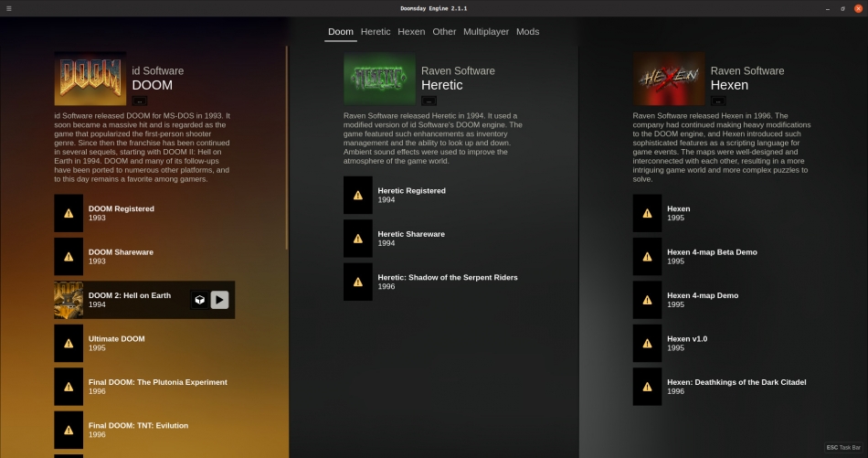
Task: Switch to the Mods tab
Action: [527, 32]
